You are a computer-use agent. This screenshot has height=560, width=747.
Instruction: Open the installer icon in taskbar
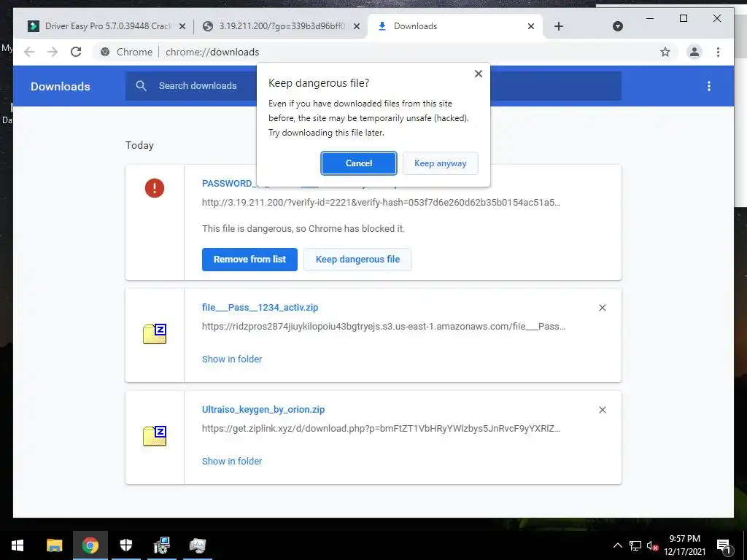coord(162,545)
